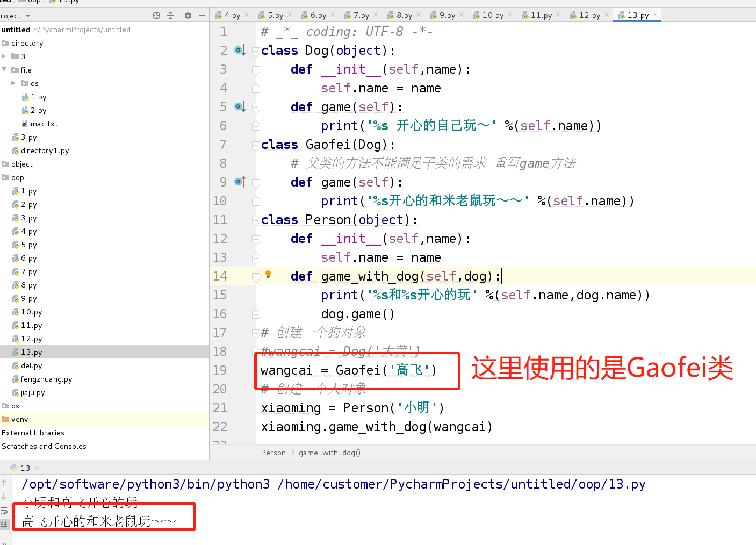Click the overrides marker on line 9

click(x=240, y=182)
